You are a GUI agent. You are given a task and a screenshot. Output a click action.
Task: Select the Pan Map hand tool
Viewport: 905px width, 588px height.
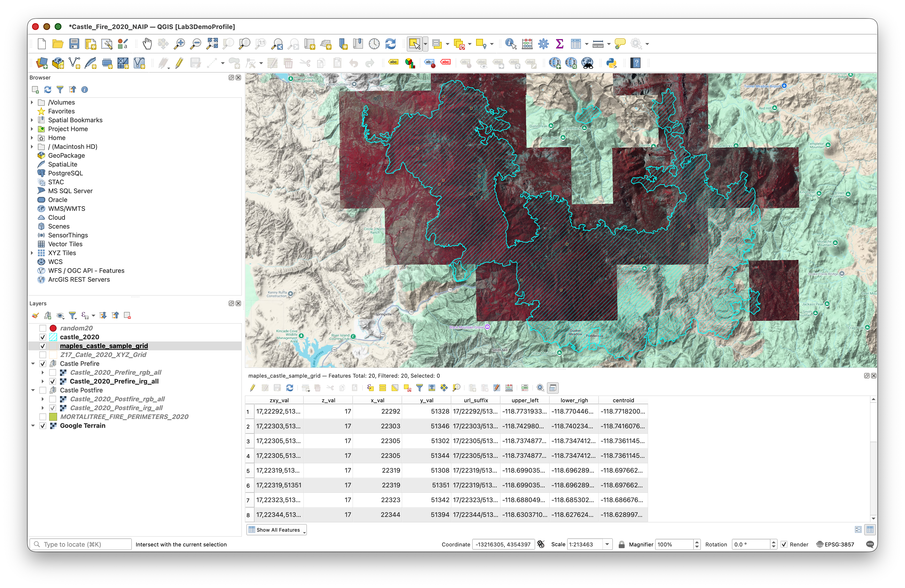pos(147,44)
